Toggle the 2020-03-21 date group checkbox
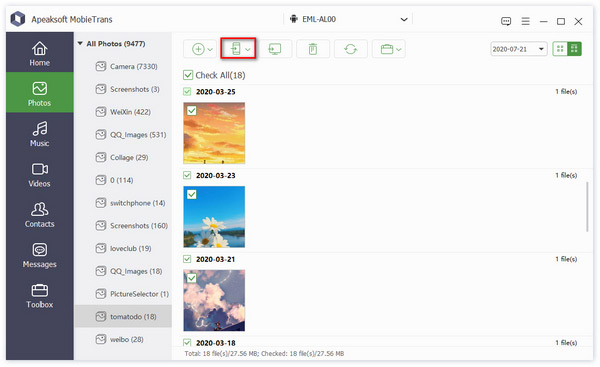 (x=187, y=259)
